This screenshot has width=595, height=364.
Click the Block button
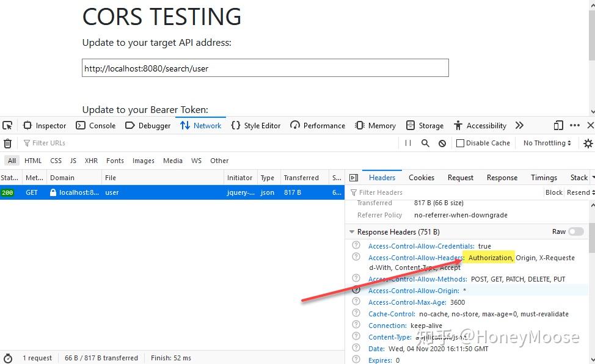pyautogui.click(x=553, y=192)
